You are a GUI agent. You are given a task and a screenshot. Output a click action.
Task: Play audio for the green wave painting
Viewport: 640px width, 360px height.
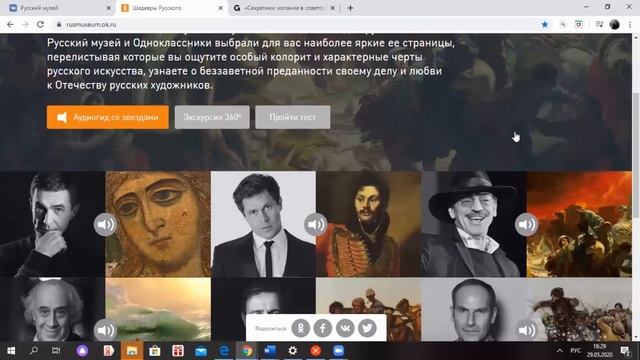tap(105, 330)
